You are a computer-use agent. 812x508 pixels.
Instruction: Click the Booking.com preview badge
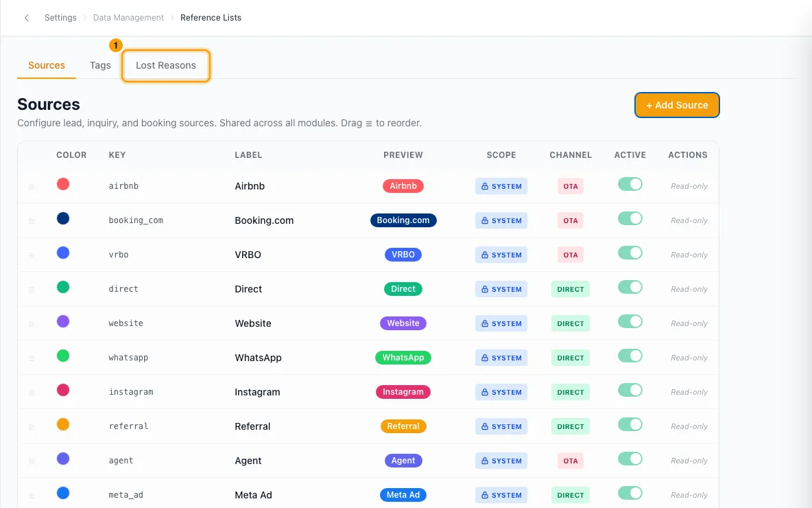pyautogui.click(x=403, y=220)
